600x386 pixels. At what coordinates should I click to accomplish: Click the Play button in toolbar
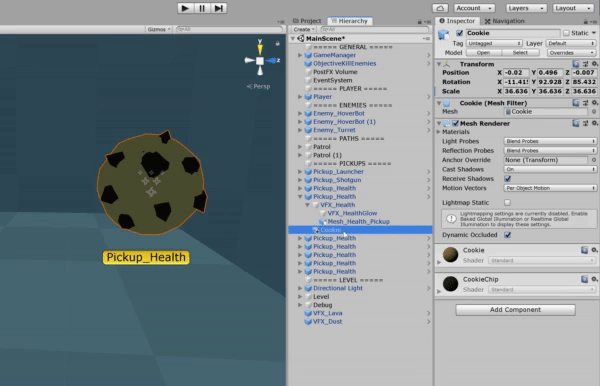tap(185, 8)
